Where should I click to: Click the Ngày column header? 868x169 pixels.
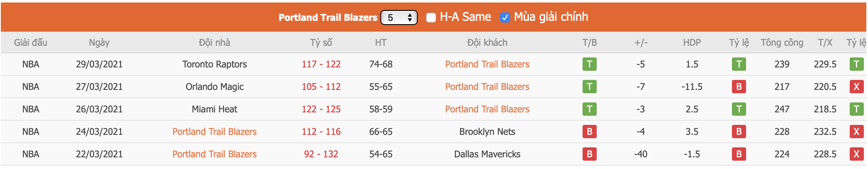[99, 42]
